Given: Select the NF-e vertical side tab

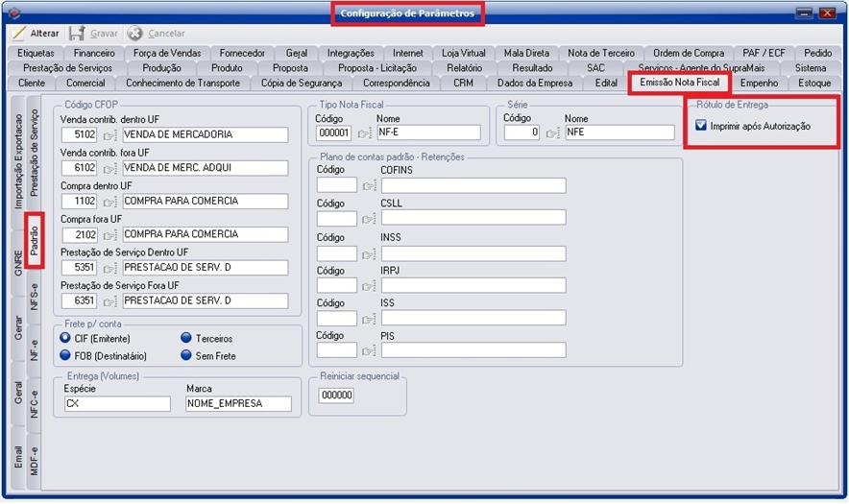Looking at the screenshot, I should [35, 348].
